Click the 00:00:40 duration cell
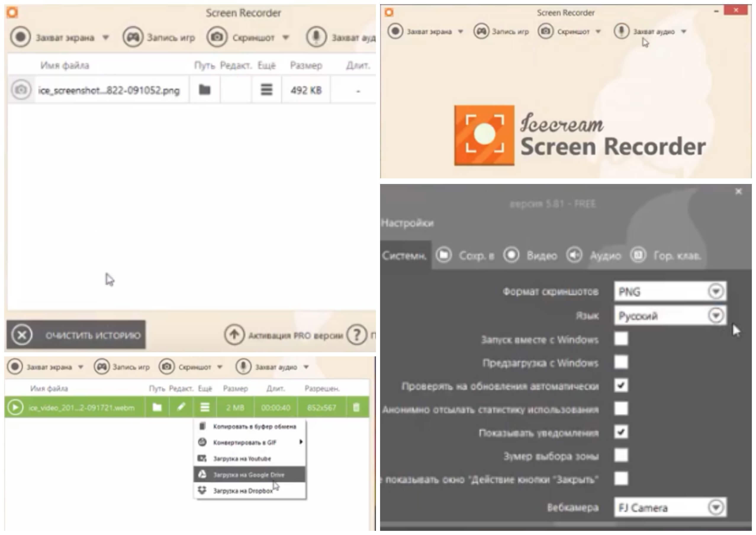The height and width of the screenshot is (535, 756). [x=276, y=408]
